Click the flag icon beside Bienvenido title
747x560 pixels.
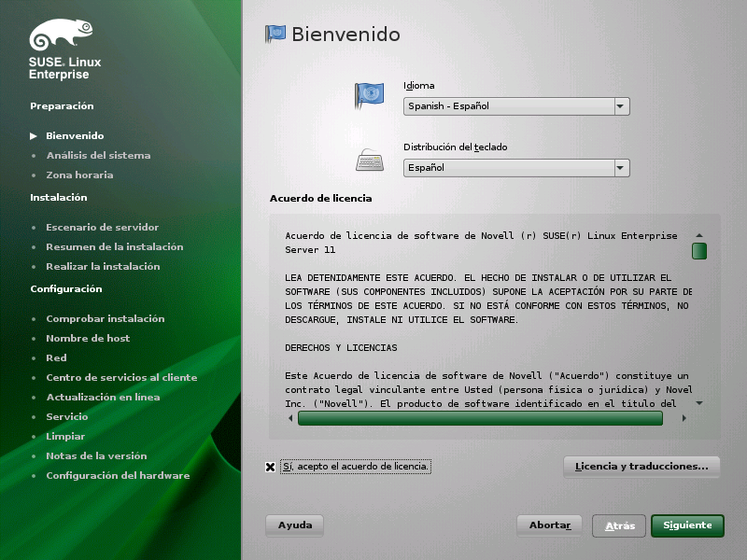(275, 34)
